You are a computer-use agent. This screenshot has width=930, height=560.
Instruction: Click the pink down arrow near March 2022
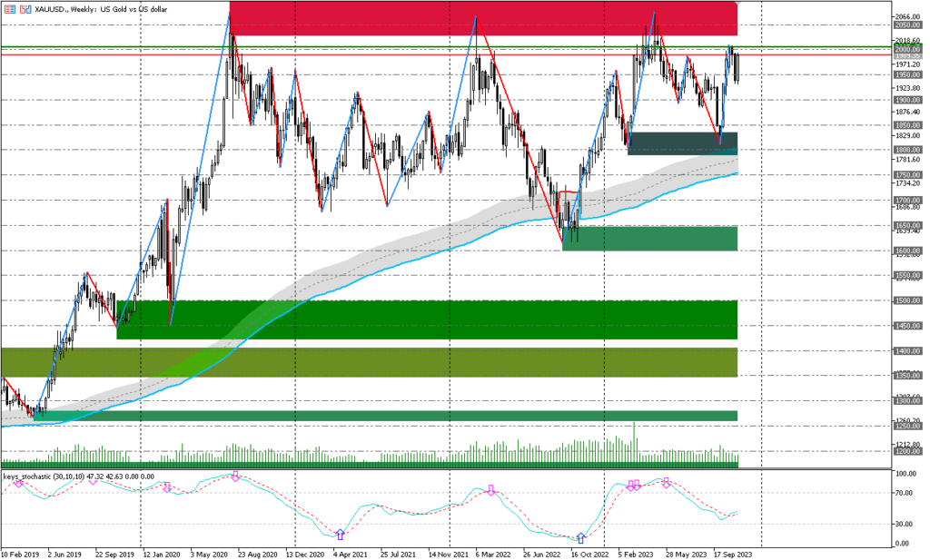click(x=491, y=490)
